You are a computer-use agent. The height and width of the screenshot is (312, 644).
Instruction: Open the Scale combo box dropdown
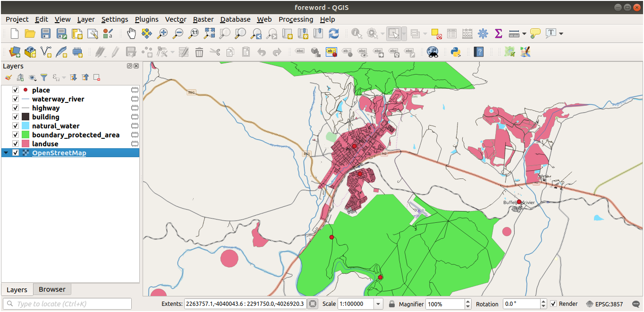coord(377,304)
